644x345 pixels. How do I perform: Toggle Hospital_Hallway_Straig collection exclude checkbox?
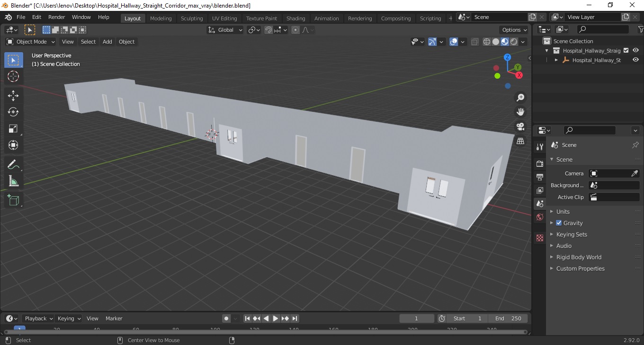pos(626,50)
